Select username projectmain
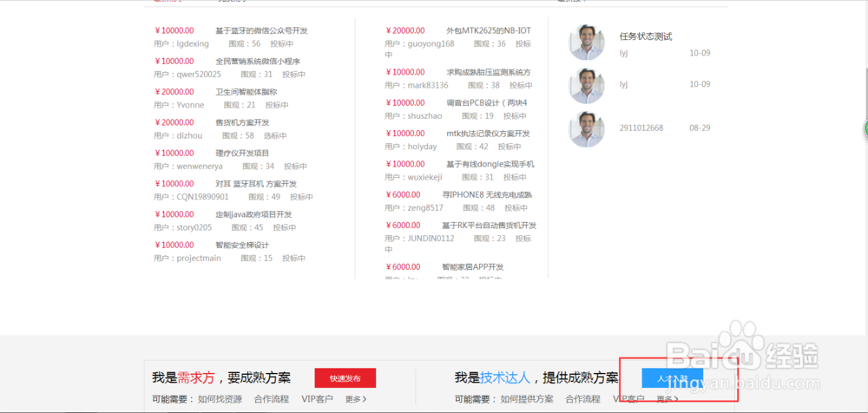Viewport: 868px width, 413px height. [x=199, y=258]
